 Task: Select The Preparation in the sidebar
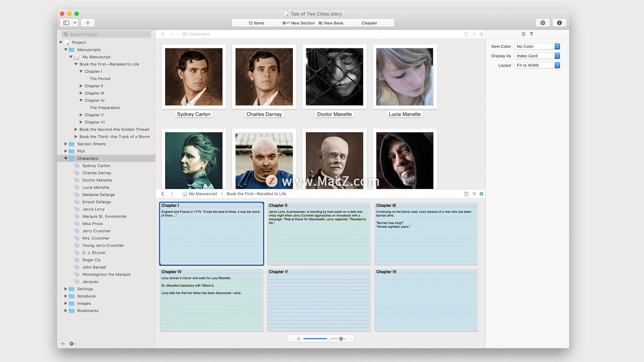tap(105, 108)
